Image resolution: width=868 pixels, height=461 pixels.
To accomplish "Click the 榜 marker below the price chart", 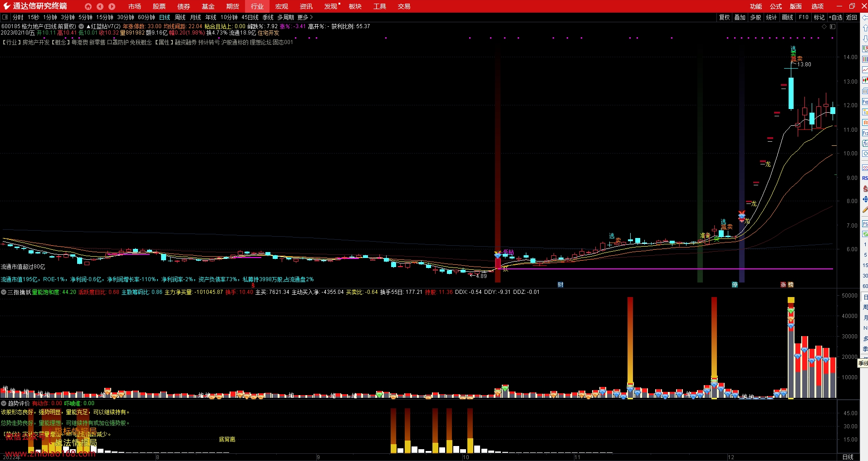I will 790,285.
